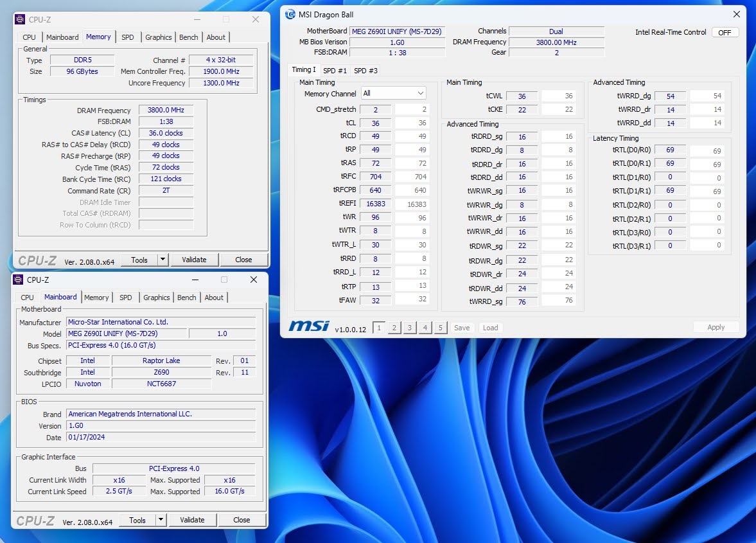Open Mainboard tab in upper CPU-Z window
Image resolution: width=756 pixels, height=543 pixels.
(62, 37)
